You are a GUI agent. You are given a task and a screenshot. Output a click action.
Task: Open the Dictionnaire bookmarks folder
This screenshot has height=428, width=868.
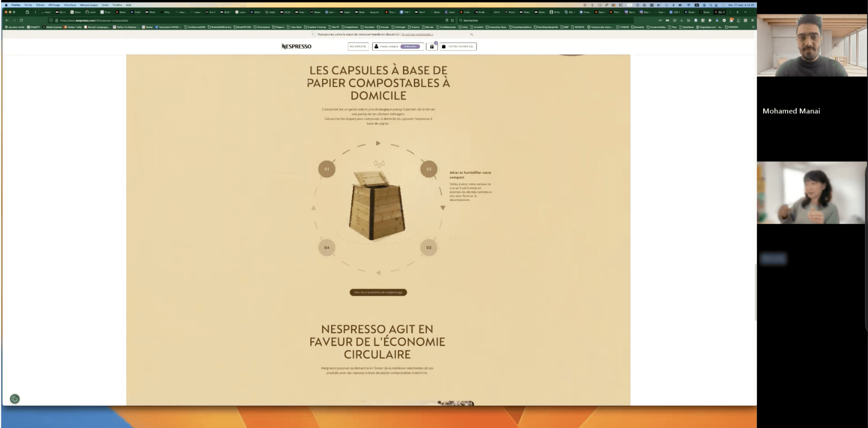(262, 27)
